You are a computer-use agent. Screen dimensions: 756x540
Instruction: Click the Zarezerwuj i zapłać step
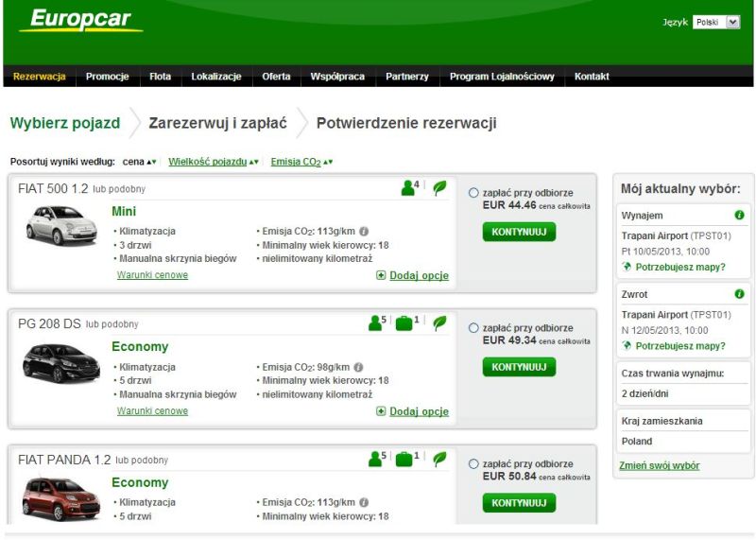218,123
